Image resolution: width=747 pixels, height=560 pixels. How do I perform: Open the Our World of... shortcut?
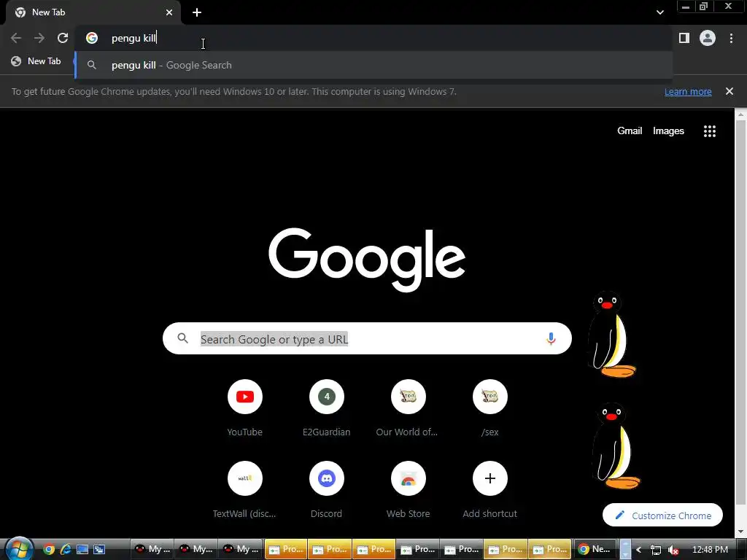409,397
